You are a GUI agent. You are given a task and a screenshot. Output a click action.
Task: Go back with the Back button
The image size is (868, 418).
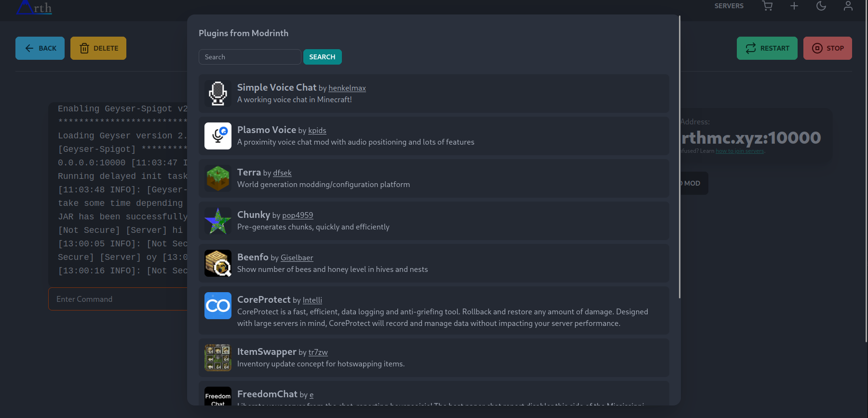[x=40, y=48]
